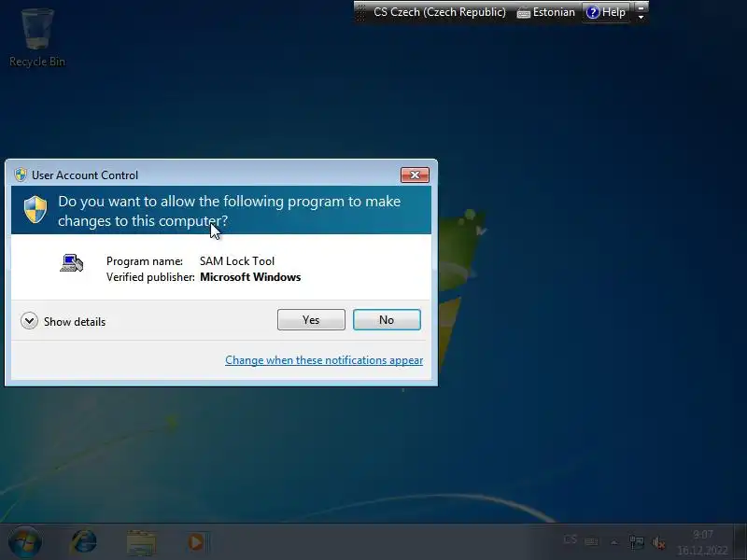Click Help on the language bar
747x560 pixels.
[x=606, y=12]
